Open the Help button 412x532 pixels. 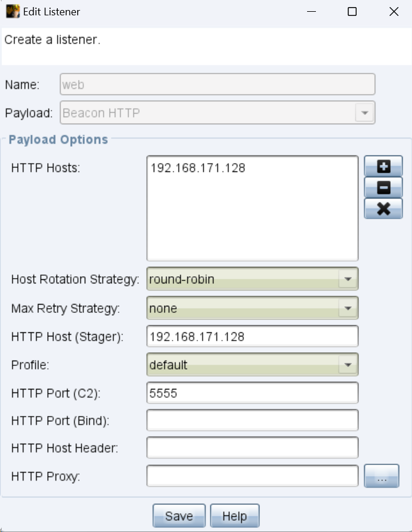(235, 516)
